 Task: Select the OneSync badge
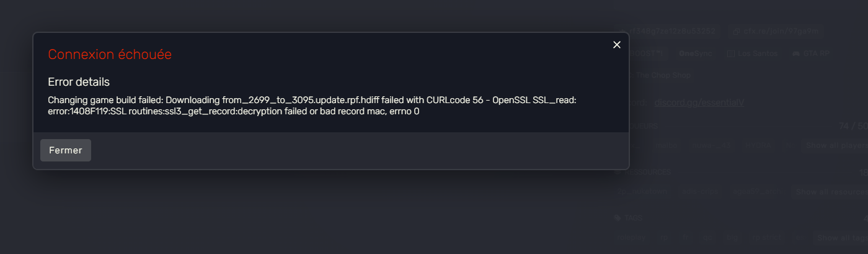point(696,53)
